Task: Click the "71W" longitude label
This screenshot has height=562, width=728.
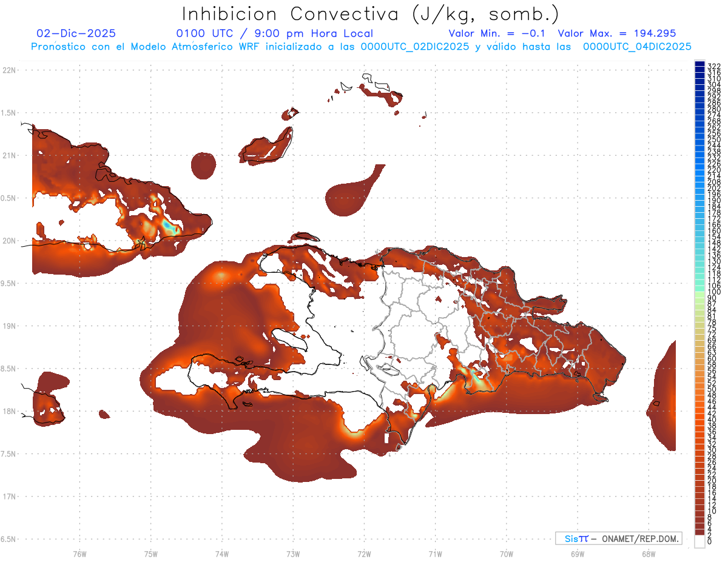Action: coord(435,554)
